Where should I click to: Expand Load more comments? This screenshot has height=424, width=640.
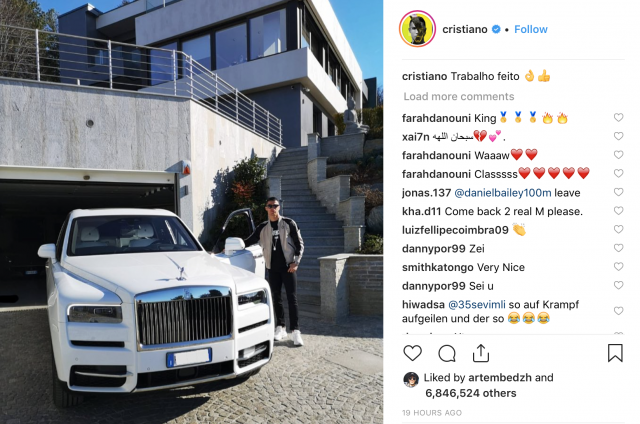(459, 96)
